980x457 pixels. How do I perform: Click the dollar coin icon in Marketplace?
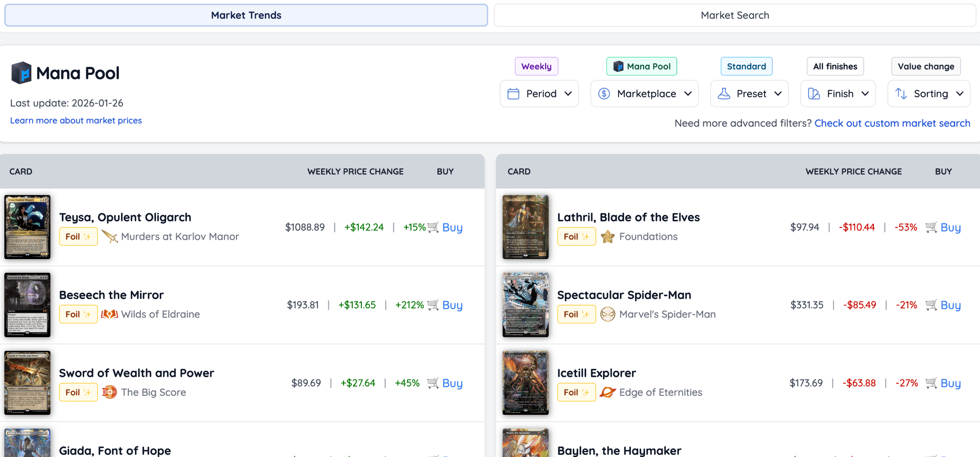[604, 94]
